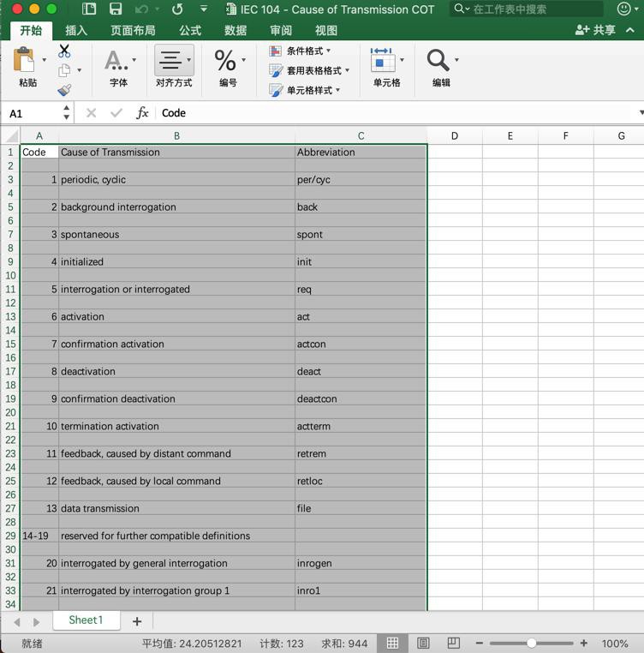
Task: Open the Data (数据) tab
Action: pyautogui.click(x=236, y=30)
